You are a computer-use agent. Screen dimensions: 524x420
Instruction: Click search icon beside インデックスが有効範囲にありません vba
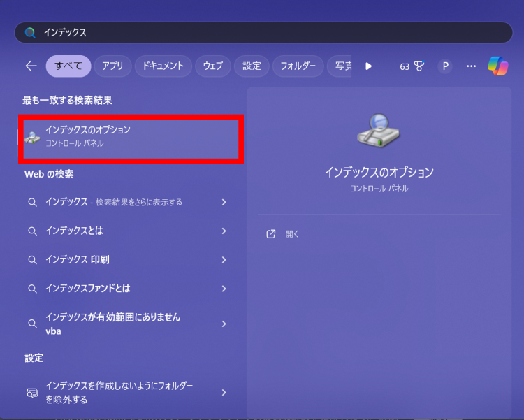[32, 324]
